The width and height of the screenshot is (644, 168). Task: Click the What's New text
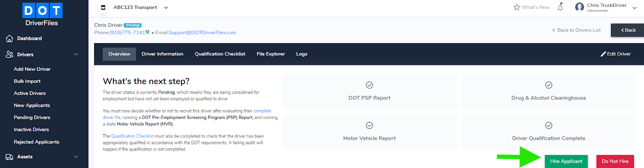pos(536,7)
